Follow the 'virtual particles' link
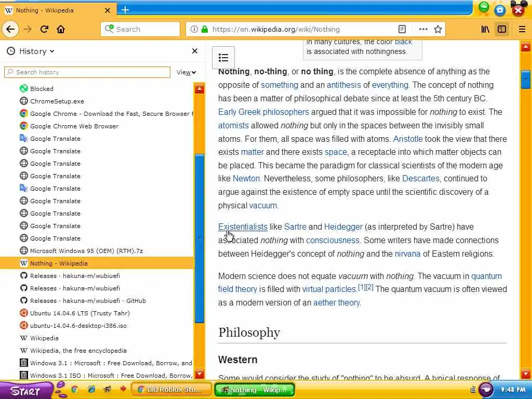The width and height of the screenshot is (532, 399). pyautogui.click(x=329, y=289)
